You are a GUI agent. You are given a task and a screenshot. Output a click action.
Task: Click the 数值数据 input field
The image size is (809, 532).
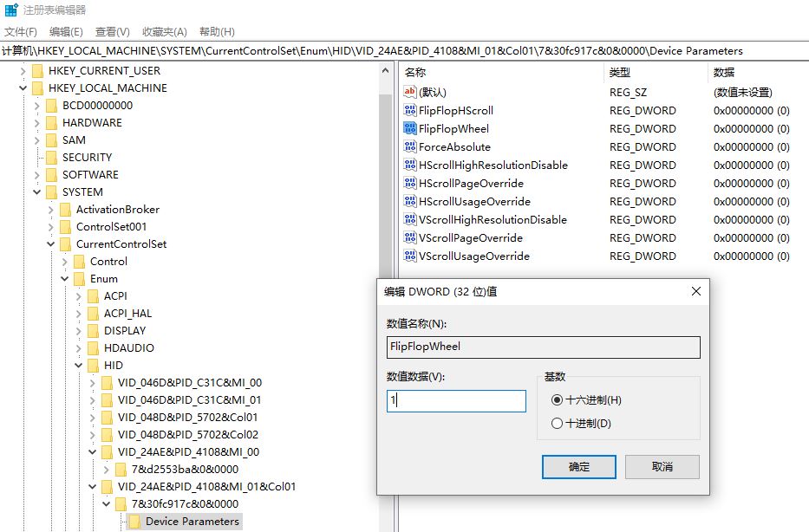pyautogui.click(x=456, y=401)
